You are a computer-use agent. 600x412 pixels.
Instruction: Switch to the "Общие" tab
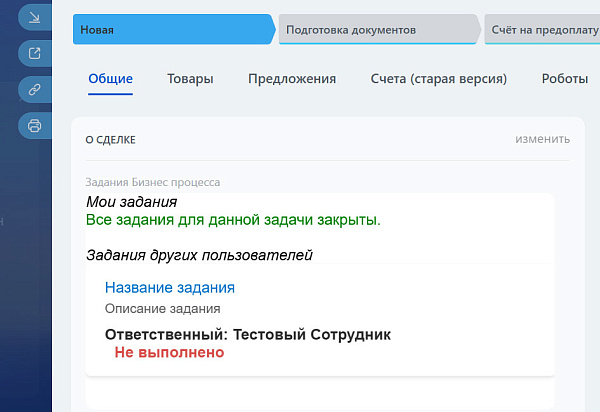tap(110, 79)
